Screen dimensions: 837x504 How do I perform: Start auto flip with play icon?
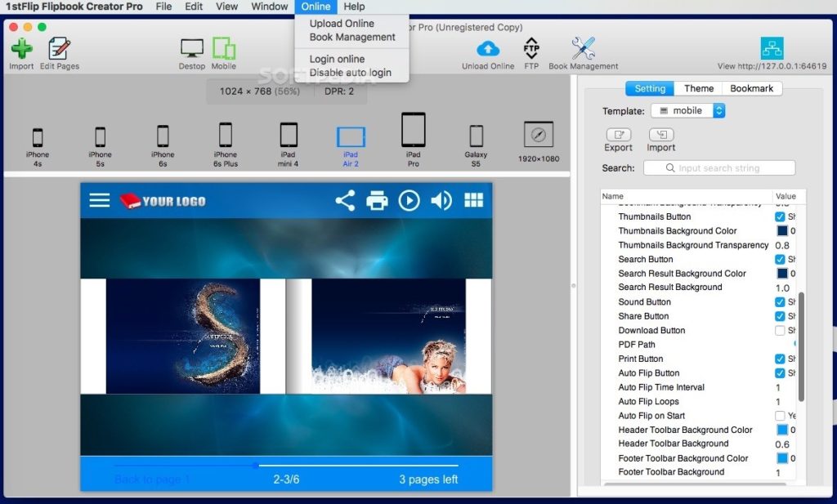point(409,200)
